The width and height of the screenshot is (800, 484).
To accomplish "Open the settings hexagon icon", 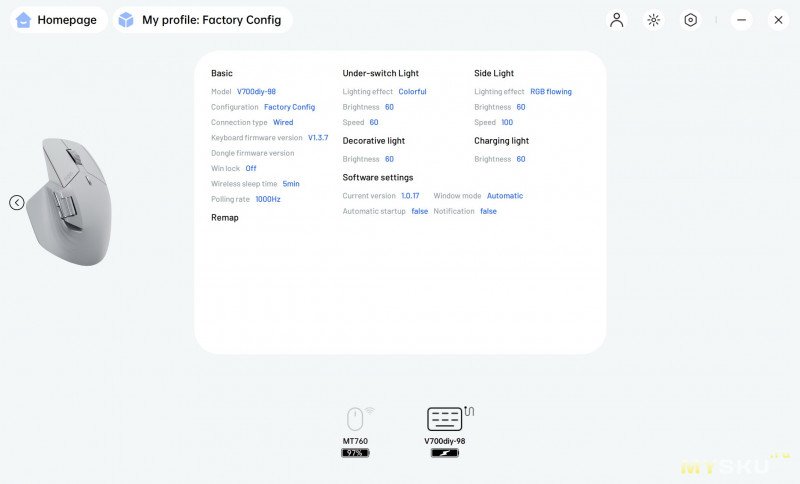I will pyautogui.click(x=690, y=20).
